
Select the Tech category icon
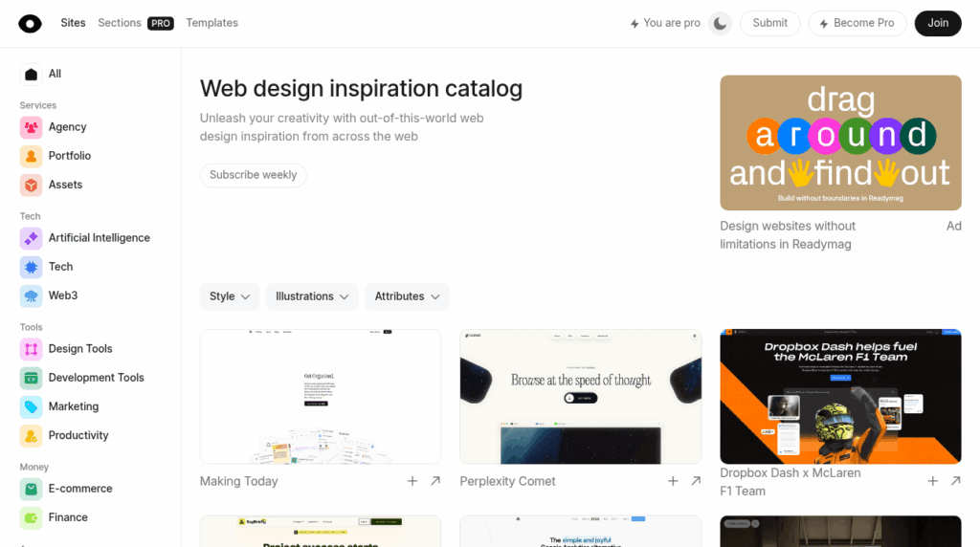[x=32, y=267]
